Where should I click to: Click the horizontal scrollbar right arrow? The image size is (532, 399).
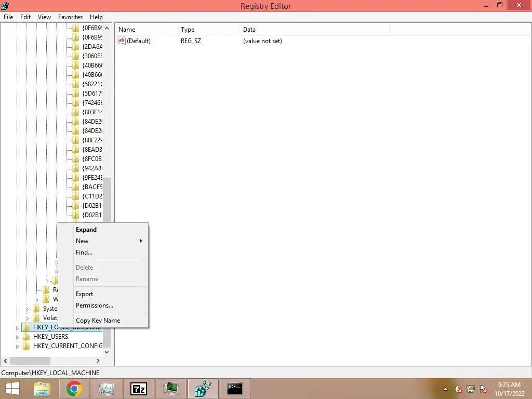tap(98, 361)
